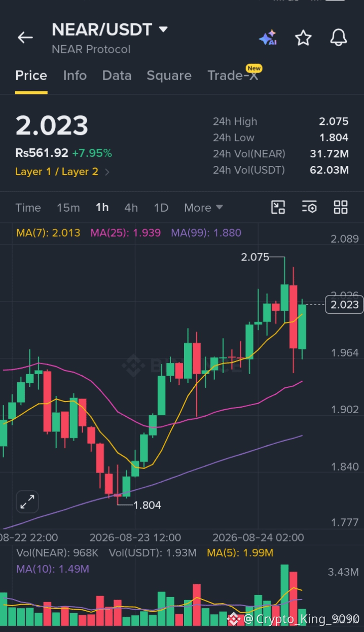Image resolution: width=364 pixels, height=632 pixels.
Task: Switch to the Data tab
Action: [x=117, y=76]
